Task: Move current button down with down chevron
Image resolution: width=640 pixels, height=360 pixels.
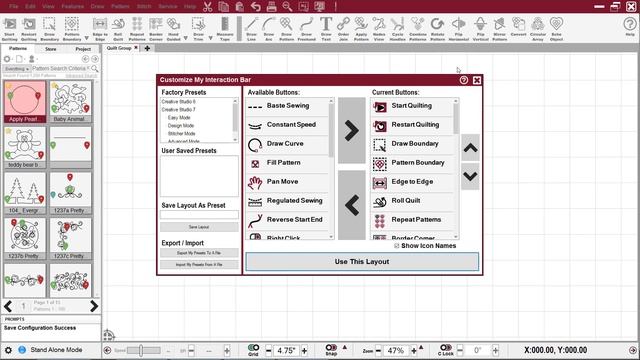Action: coord(470,176)
